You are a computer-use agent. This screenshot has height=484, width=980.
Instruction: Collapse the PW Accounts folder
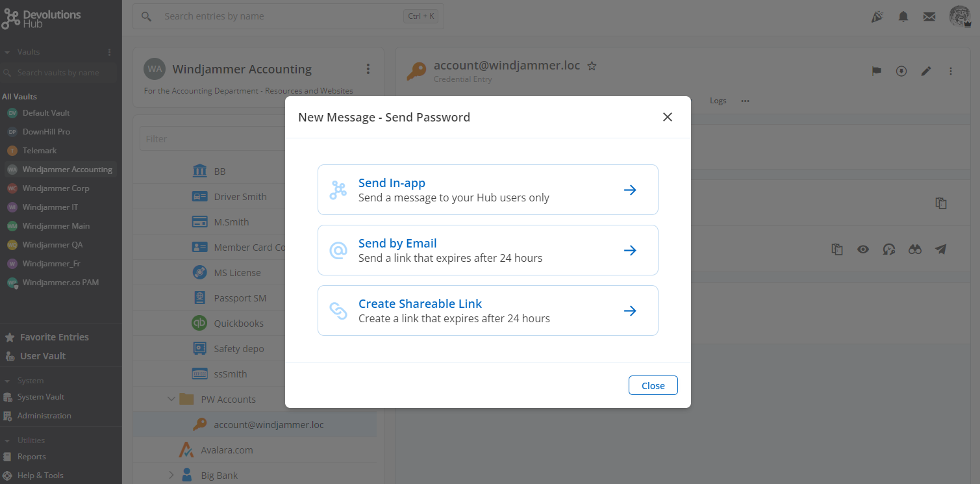[x=171, y=399]
